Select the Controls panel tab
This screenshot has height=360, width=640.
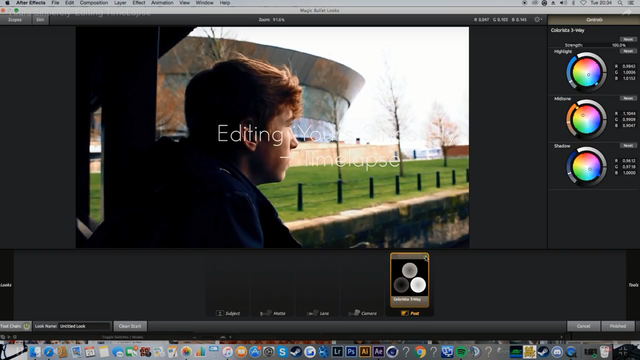594,20
